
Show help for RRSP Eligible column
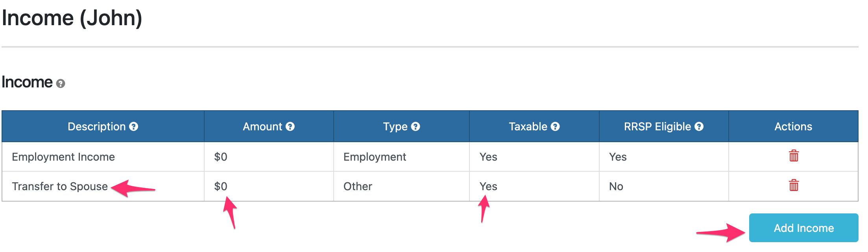(699, 126)
